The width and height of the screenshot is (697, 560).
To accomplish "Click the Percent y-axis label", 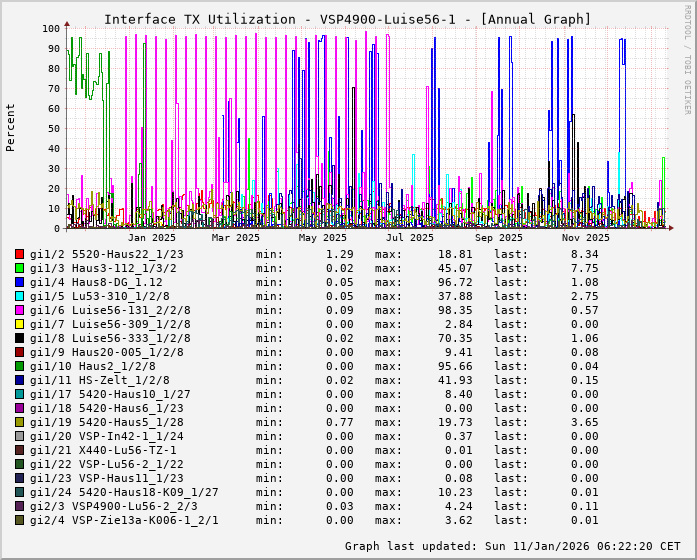I will [11, 127].
